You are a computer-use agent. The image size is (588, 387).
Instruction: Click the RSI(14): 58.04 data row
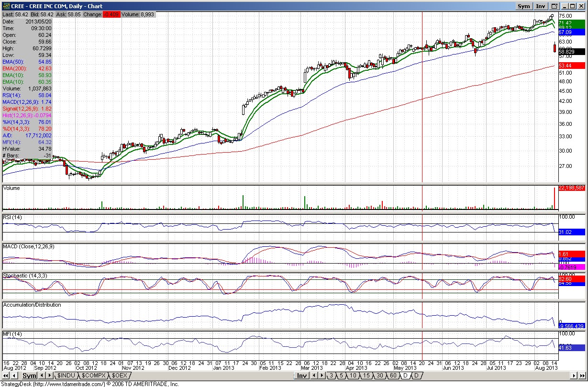point(27,96)
